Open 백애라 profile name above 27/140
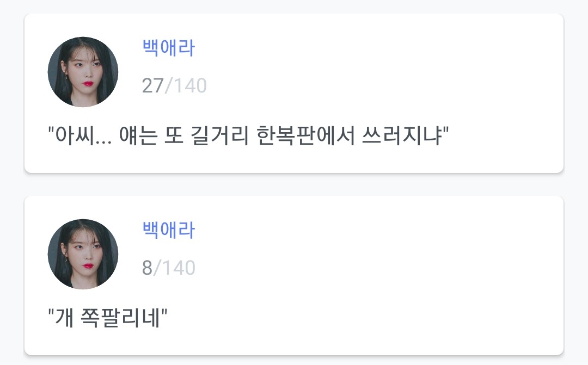588x365 pixels. [168, 48]
